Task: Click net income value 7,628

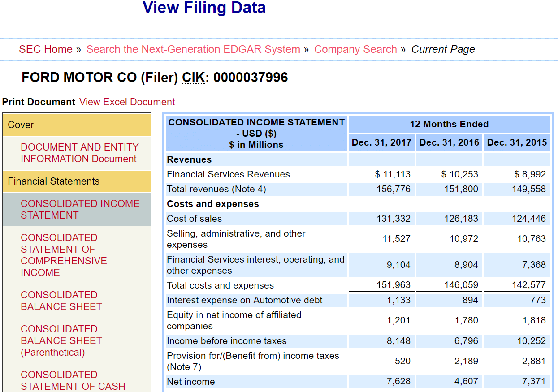Action: pos(398,382)
